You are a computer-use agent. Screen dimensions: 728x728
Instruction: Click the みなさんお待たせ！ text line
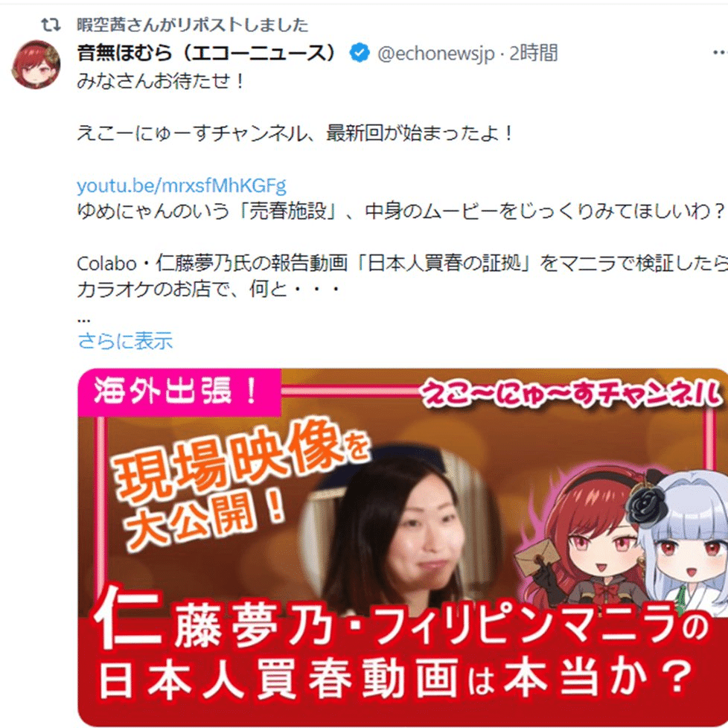click(161, 81)
